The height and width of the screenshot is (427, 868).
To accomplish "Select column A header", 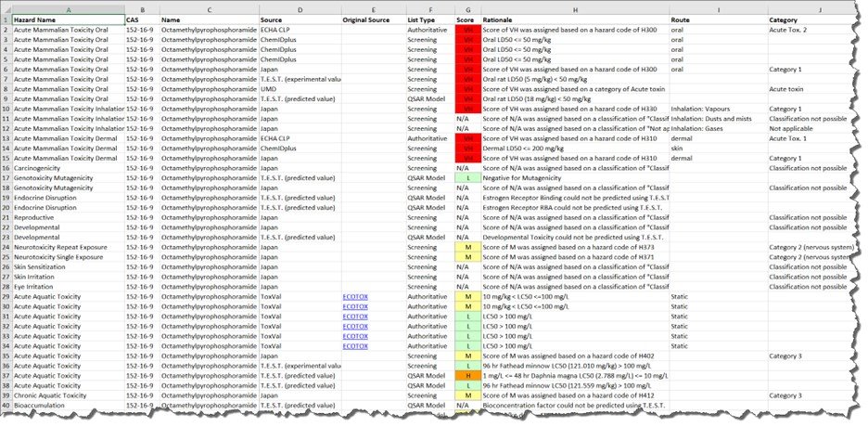I will coord(69,10).
